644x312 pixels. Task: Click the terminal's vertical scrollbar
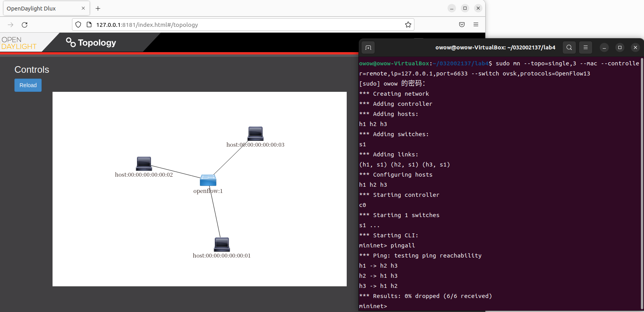click(x=642, y=184)
